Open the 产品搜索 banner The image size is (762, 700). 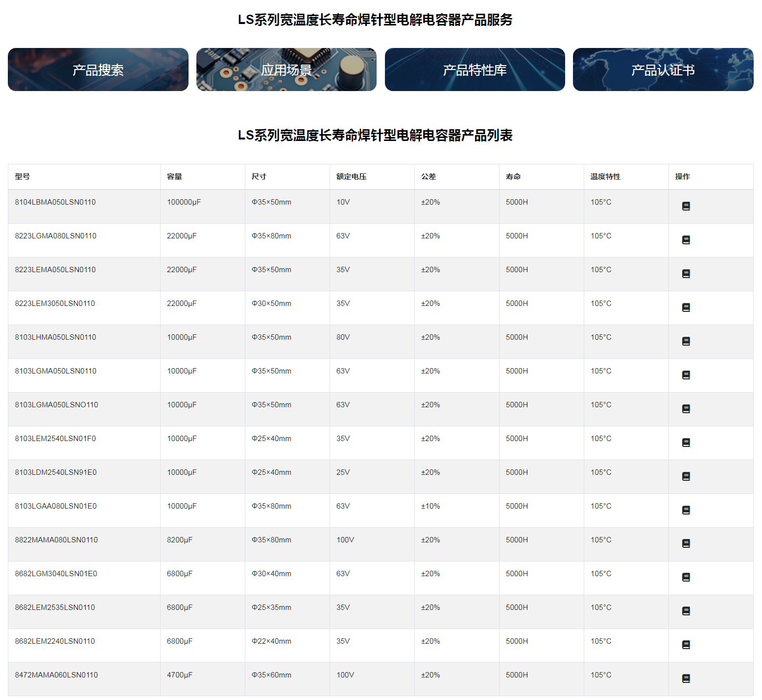(98, 70)
